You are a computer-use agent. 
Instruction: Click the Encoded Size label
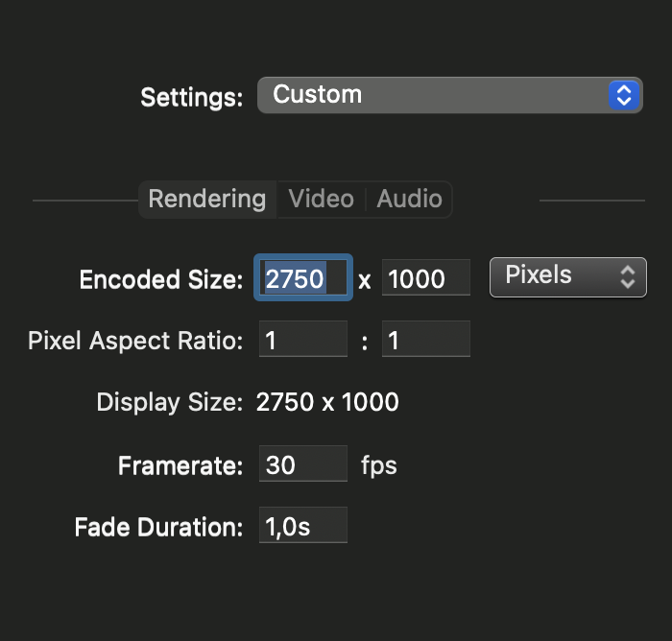pyautogui.click(x=161, y=280)
